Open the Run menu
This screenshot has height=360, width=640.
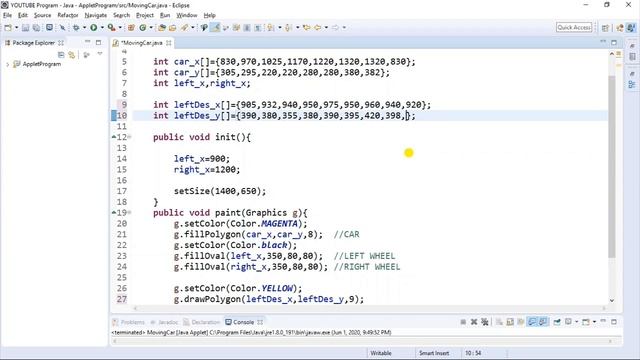(165, 15)
